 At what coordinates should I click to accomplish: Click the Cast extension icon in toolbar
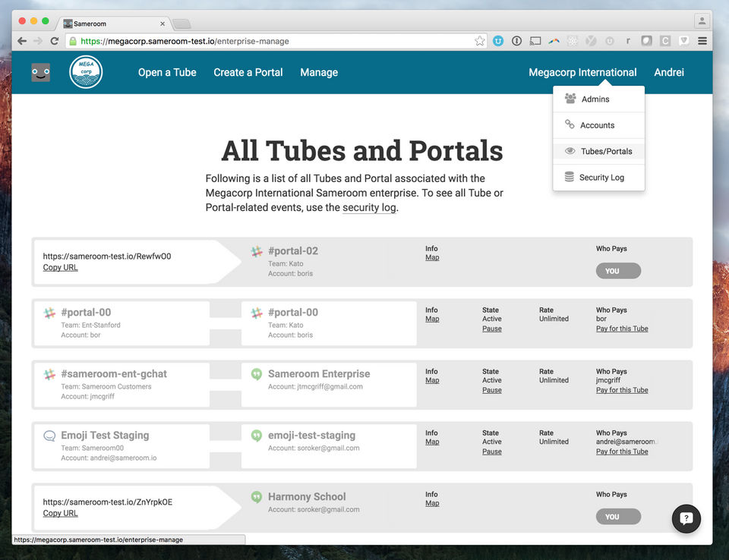535,41
